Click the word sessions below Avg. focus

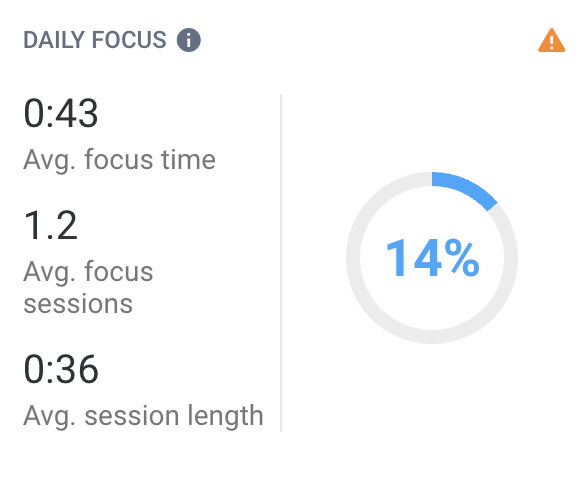[78, 304]
